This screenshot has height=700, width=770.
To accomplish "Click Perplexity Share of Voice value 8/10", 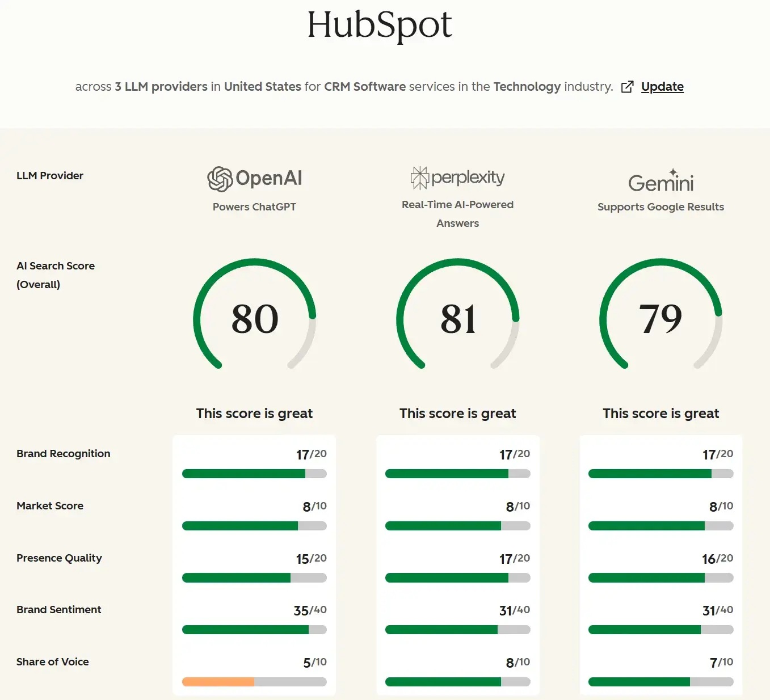I will coord(518,663).
